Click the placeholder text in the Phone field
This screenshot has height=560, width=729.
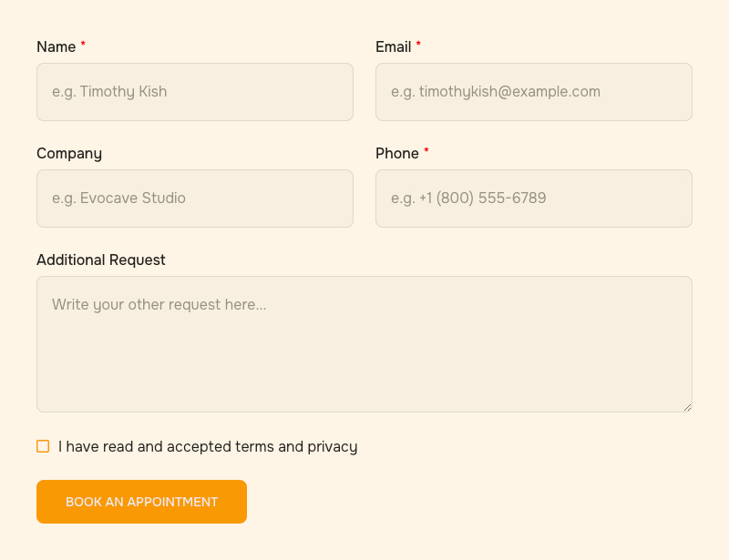[x=468, y=198]
